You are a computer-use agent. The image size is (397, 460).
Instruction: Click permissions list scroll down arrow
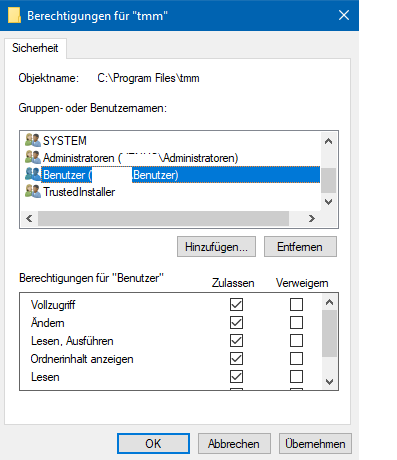click(329, 382)
